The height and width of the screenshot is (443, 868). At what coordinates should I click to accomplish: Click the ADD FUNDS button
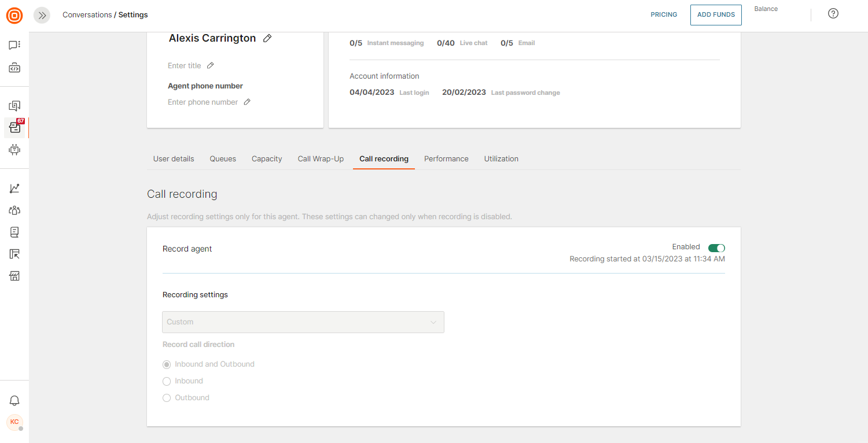click(x=716, y=15)
